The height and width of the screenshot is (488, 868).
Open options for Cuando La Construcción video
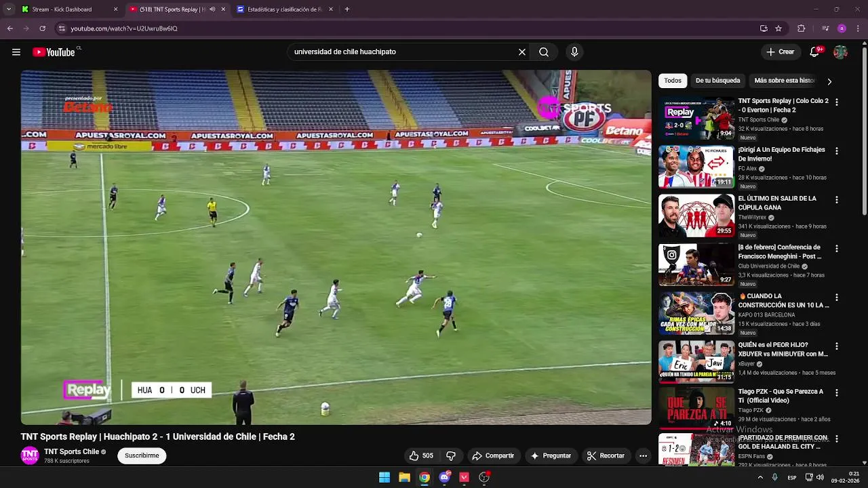(836, 297)
